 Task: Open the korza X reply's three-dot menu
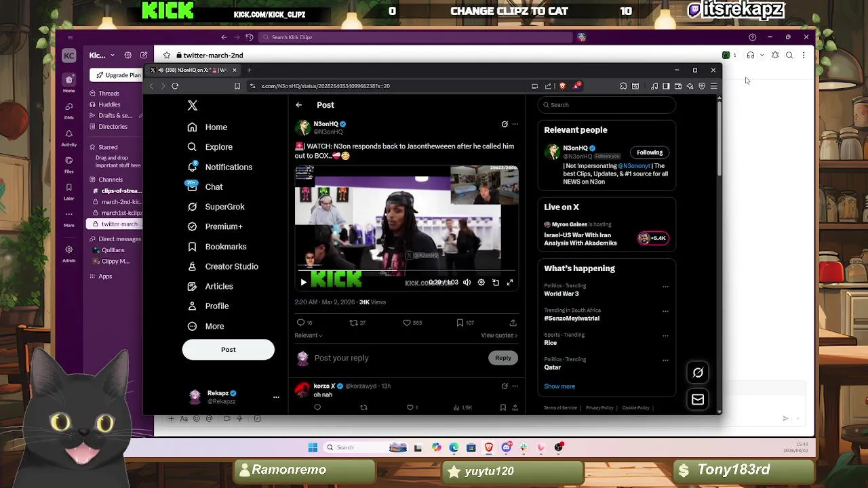pos(515,386)
